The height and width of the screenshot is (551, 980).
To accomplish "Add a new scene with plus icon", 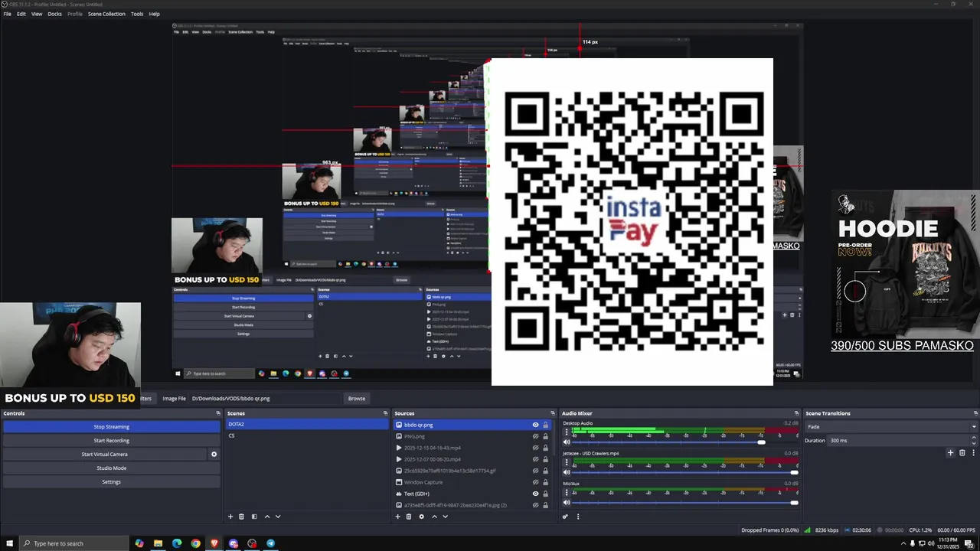I will [x=230, y=517].
